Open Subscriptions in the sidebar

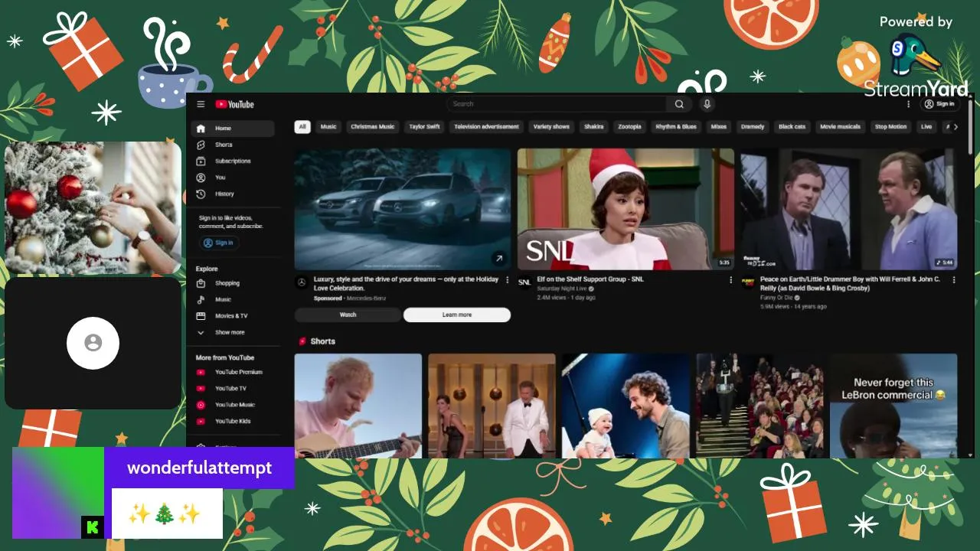233,161
